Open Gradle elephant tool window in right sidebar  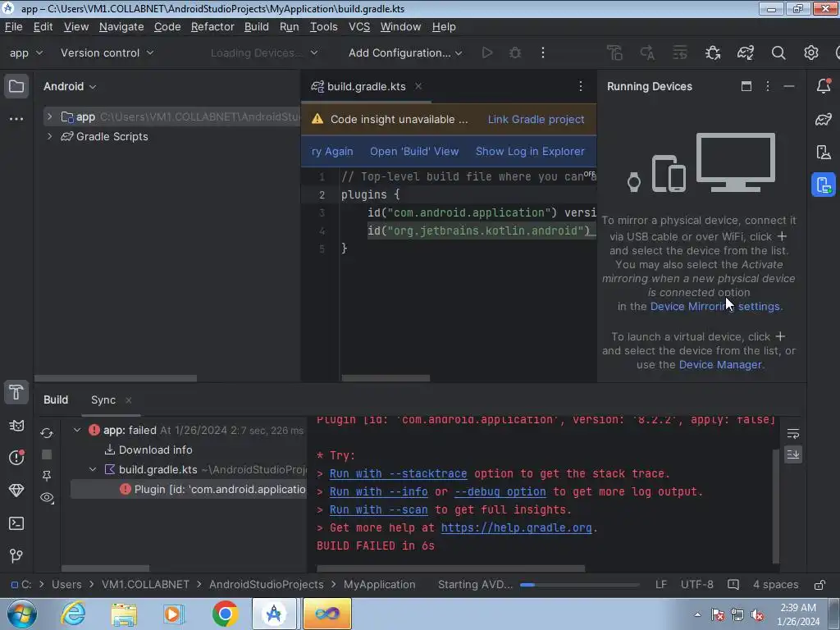click(824, 119)
